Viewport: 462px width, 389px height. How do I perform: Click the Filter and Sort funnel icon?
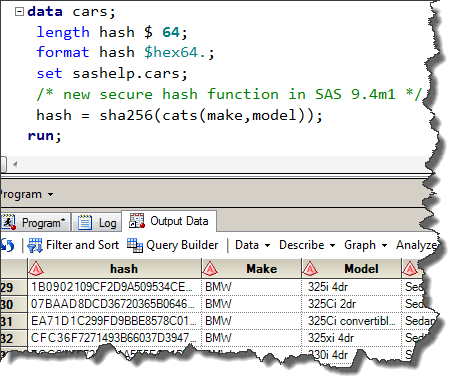tap(34, 246)
